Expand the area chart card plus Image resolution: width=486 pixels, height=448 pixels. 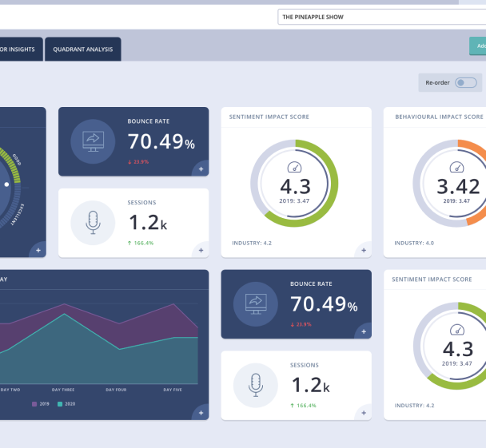pyautogui.click(x=201, y=413)
